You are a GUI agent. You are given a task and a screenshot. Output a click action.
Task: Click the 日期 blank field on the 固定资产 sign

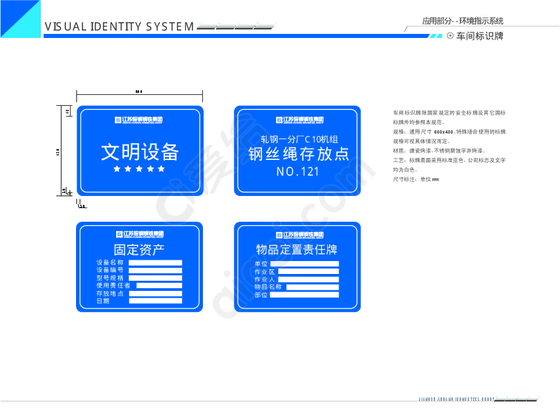tap(155, 301)
